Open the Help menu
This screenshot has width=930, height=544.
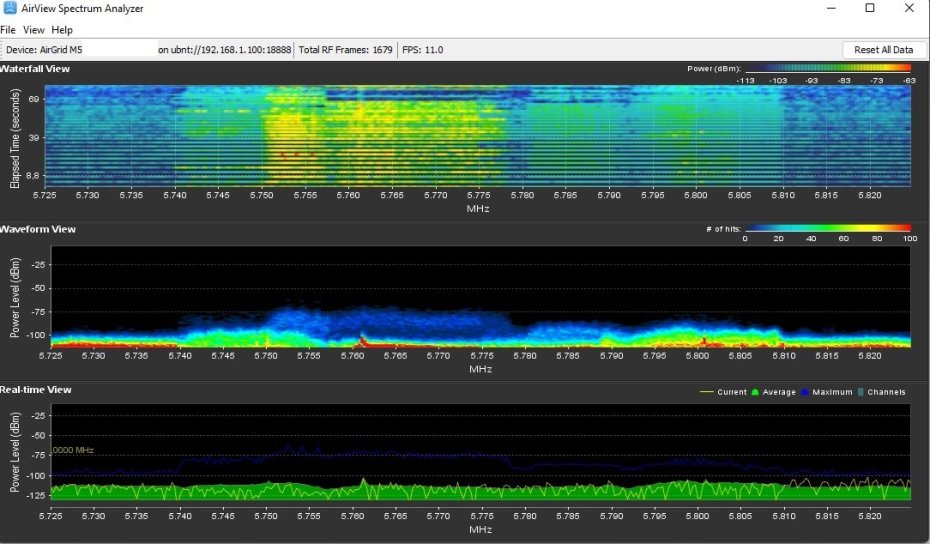click(x=62, y=31)
